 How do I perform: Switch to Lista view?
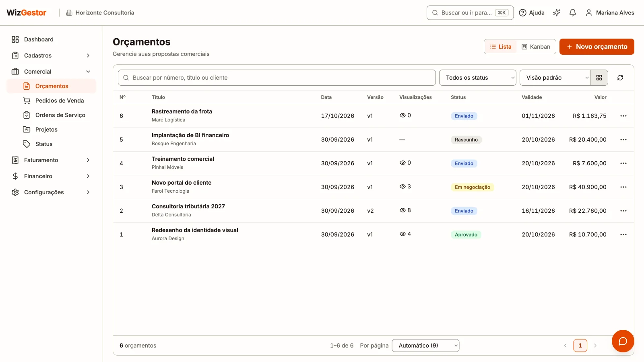point(500,47)
